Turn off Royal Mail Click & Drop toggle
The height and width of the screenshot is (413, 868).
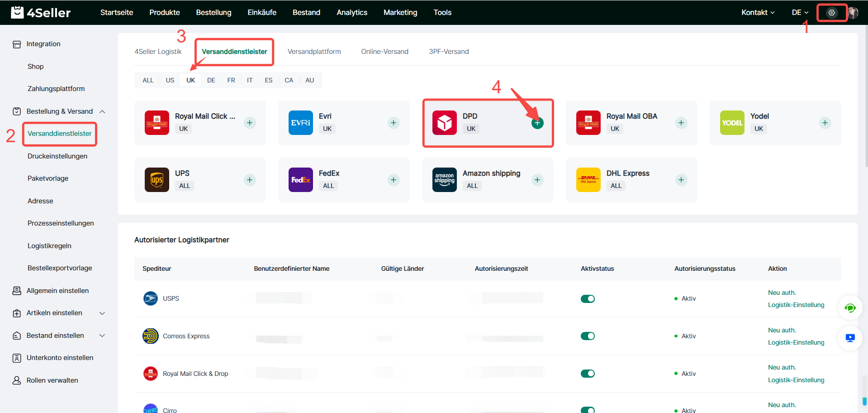click(x=588, y=374)
